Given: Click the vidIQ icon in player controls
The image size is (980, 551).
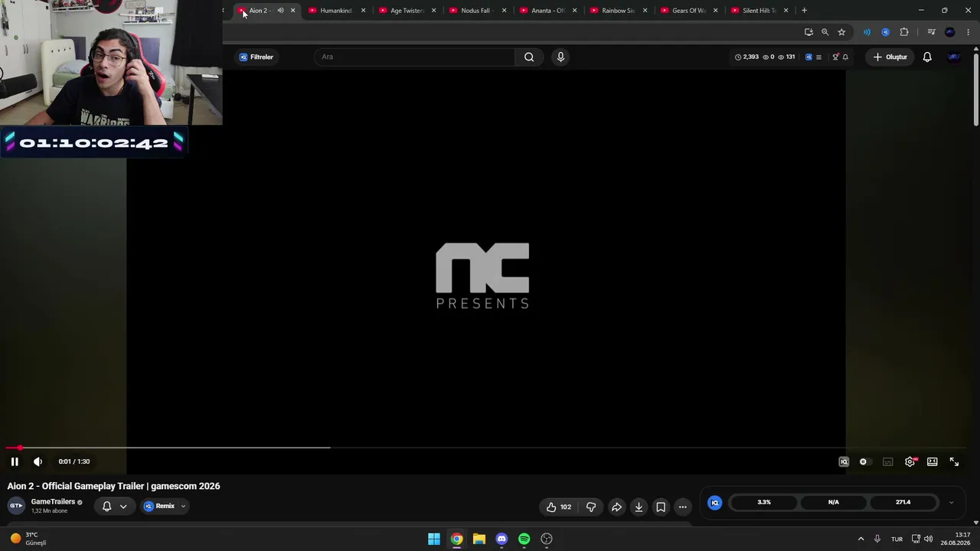Looking at the screenshot, I should 844,461.
